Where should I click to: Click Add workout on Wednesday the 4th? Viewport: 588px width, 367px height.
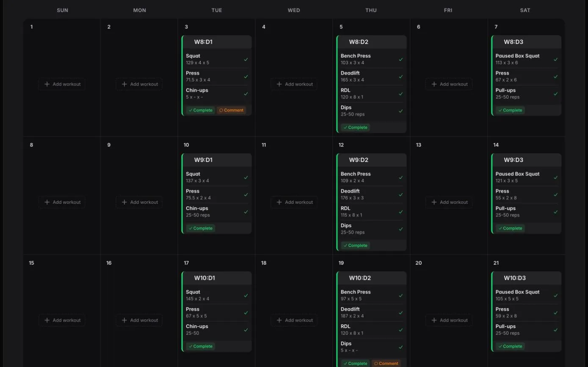(x=294, y=84)
